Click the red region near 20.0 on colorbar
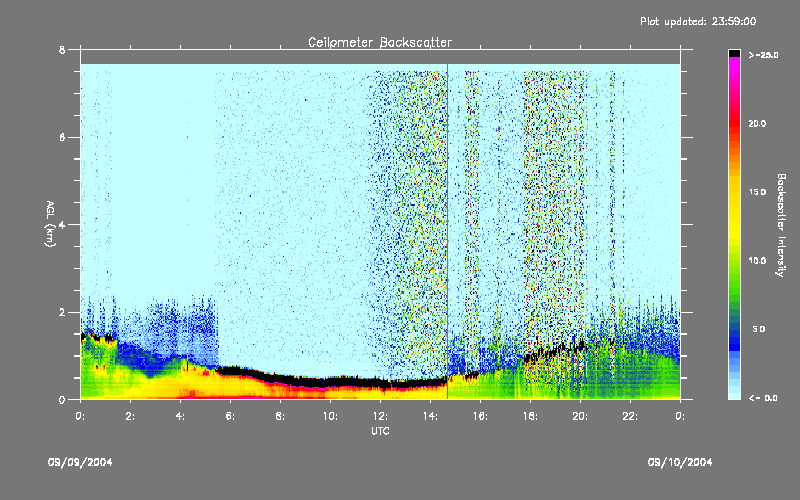This screenshot has width=800, height=500. (734, 124)
